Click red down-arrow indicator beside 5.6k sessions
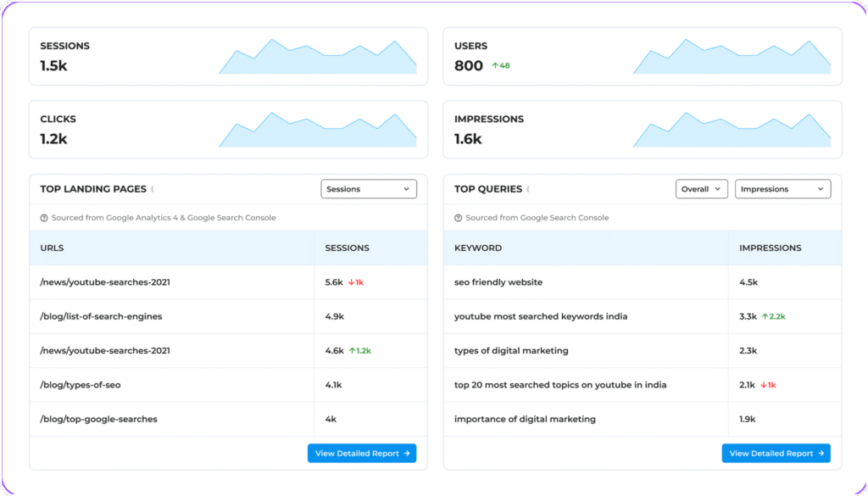Screen dimensions: 868x496 click(351, 282)
